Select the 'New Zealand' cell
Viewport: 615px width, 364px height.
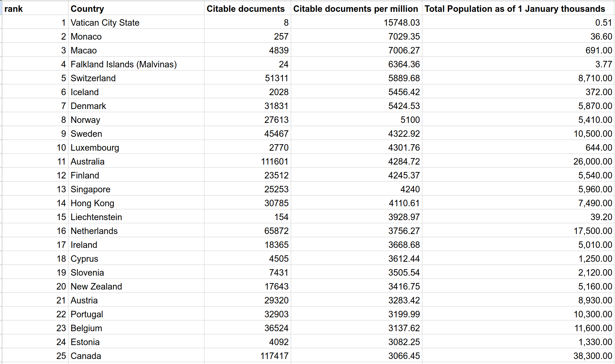tap(136, 286)
